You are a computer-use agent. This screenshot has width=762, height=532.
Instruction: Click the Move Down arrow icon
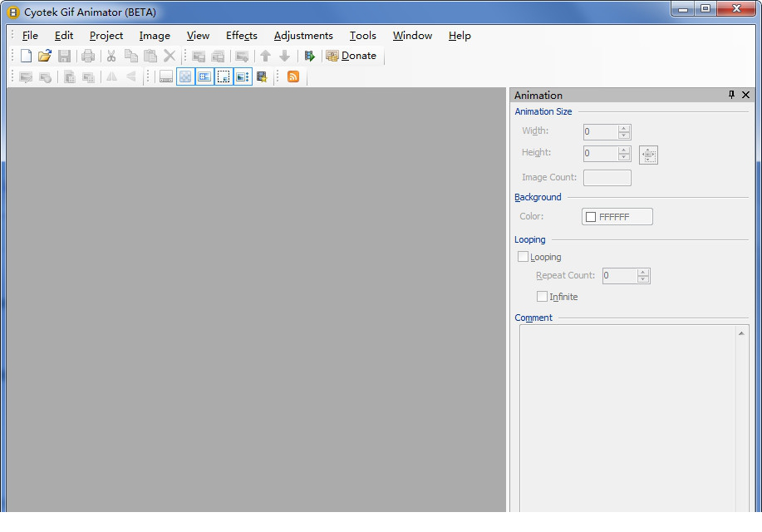point(284,56)
